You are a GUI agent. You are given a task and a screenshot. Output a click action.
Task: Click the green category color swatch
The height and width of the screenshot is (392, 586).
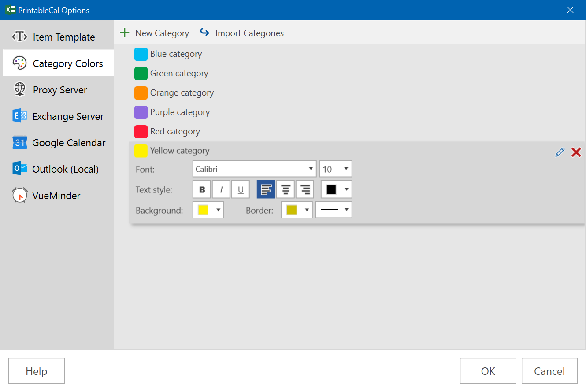(x=141, y=74)
